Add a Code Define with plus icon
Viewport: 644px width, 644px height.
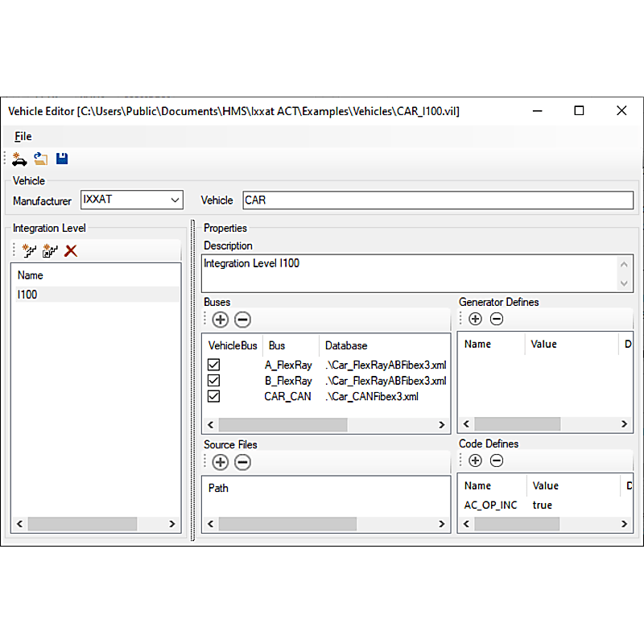tap(475, 460)
